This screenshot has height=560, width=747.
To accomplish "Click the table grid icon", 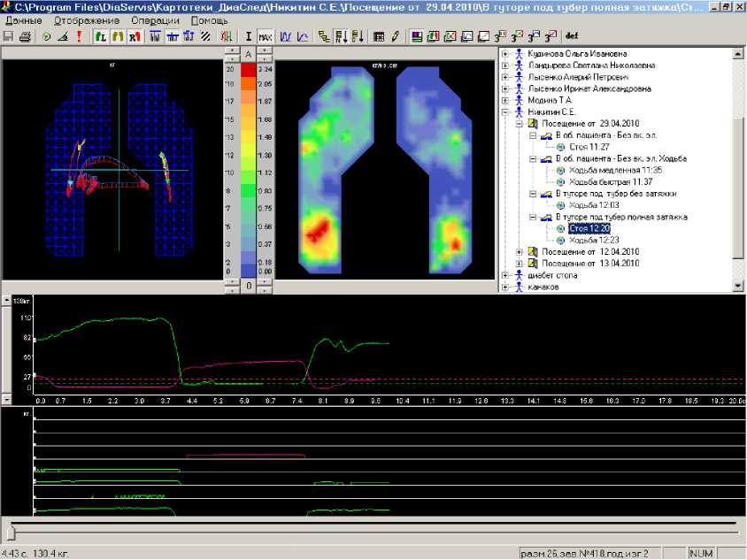I will point(379,37).
